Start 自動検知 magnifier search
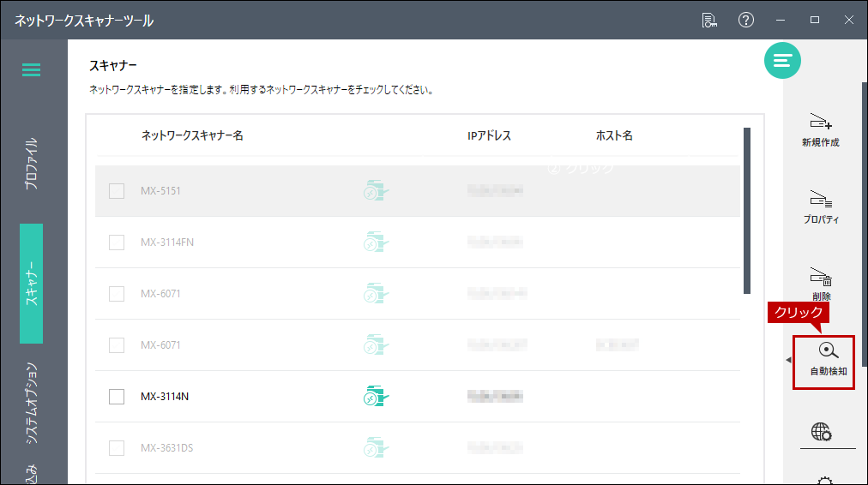The height and width of the screenshot is (485, 868). click(829, 350)
